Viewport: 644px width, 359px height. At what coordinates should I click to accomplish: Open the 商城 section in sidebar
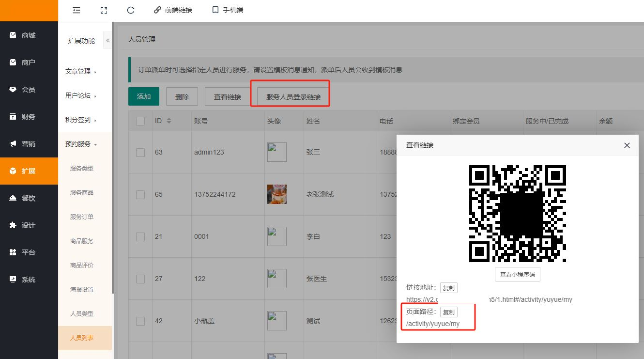click(x=29, y=35)
